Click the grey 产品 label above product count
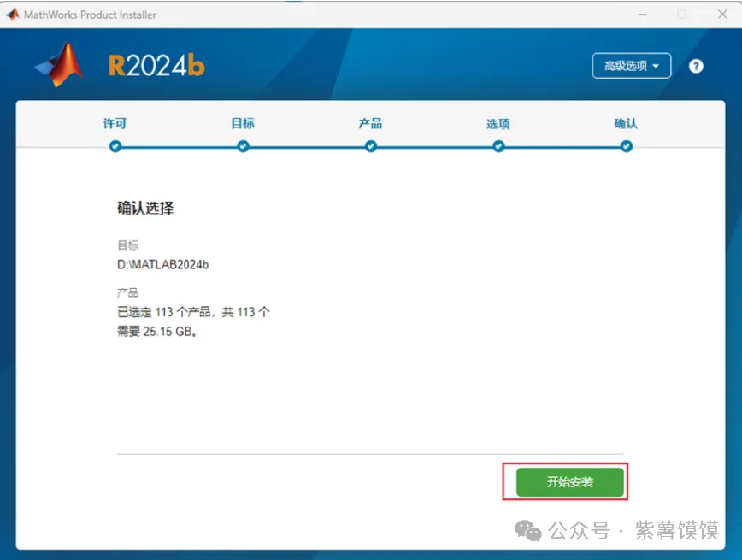This screenshot has width=742, height=560. (x=127, y=292)
